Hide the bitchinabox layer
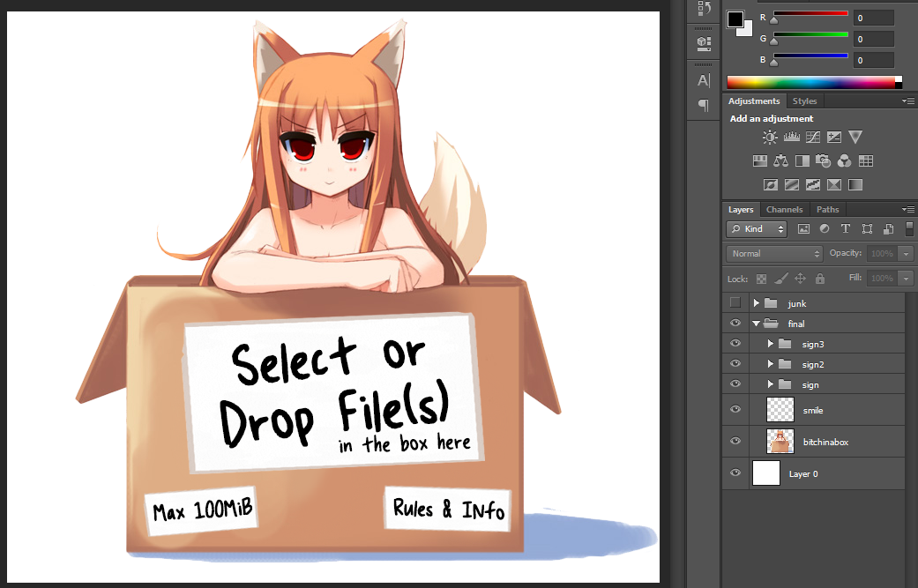 coord(735,441)
